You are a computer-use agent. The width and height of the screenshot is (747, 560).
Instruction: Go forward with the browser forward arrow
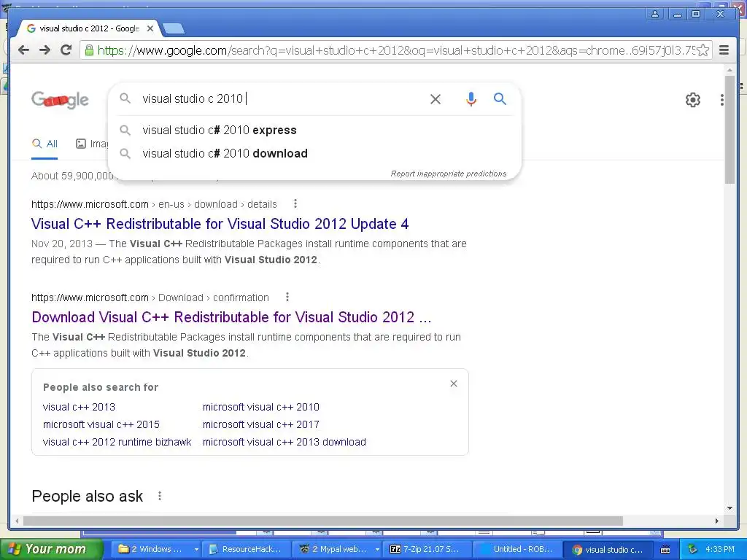coord(44,50)
